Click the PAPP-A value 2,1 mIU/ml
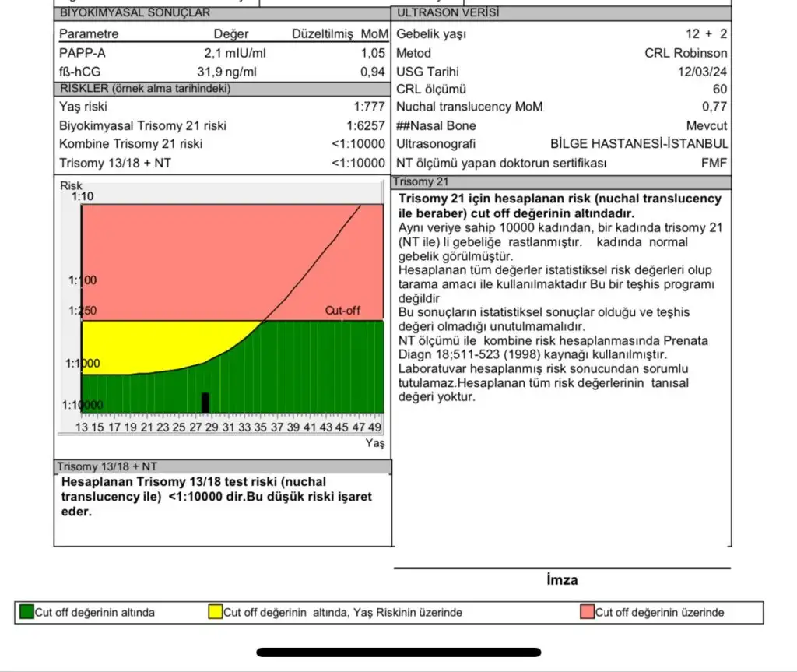Viewport: 797px width, 672px height. pyautogui.click(x=230, y=53)
